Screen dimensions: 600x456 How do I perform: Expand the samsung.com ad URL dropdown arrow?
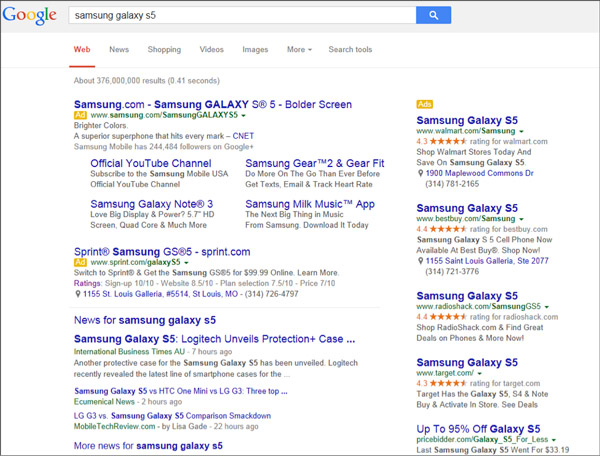243,116
